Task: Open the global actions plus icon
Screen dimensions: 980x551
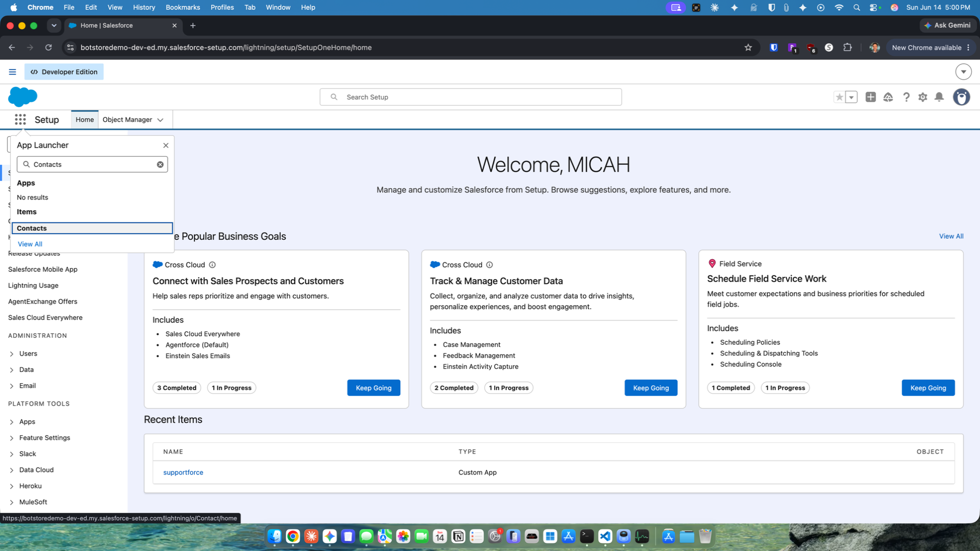Action: click(x=871, y=97)
